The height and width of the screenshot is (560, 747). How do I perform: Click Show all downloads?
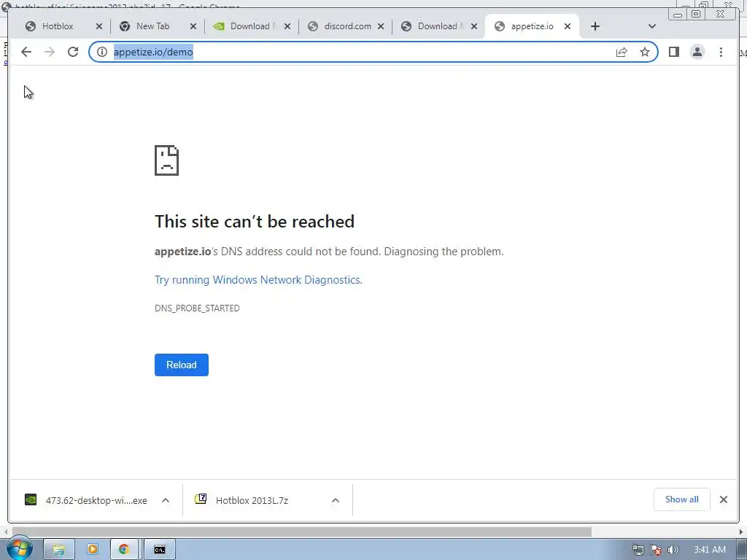click(682, 499)
